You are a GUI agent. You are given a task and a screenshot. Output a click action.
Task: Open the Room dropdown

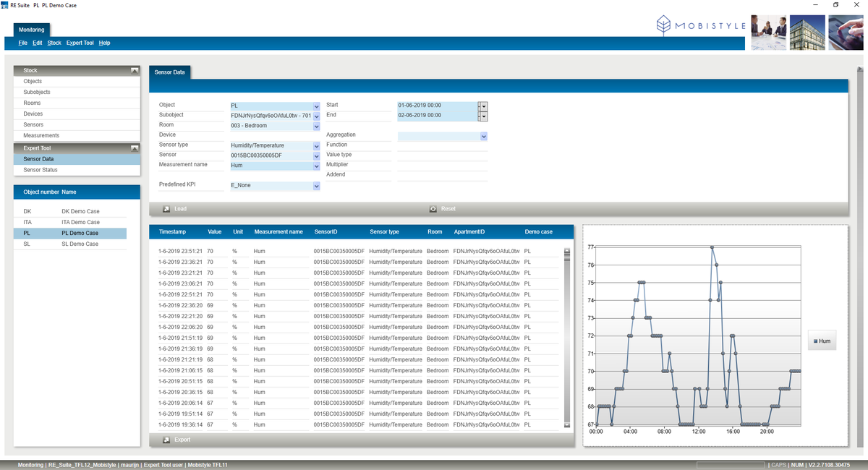(x=316, y=127)
